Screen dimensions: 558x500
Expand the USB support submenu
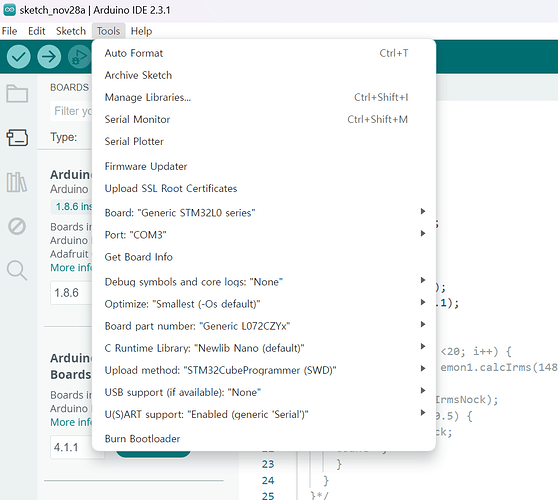(264, 392)
